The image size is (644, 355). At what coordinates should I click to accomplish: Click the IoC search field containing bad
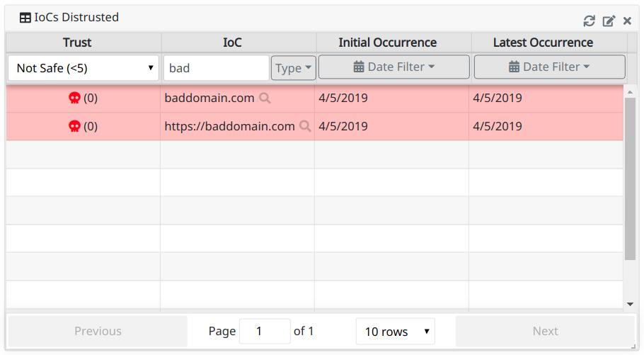(x=216, y=68)
